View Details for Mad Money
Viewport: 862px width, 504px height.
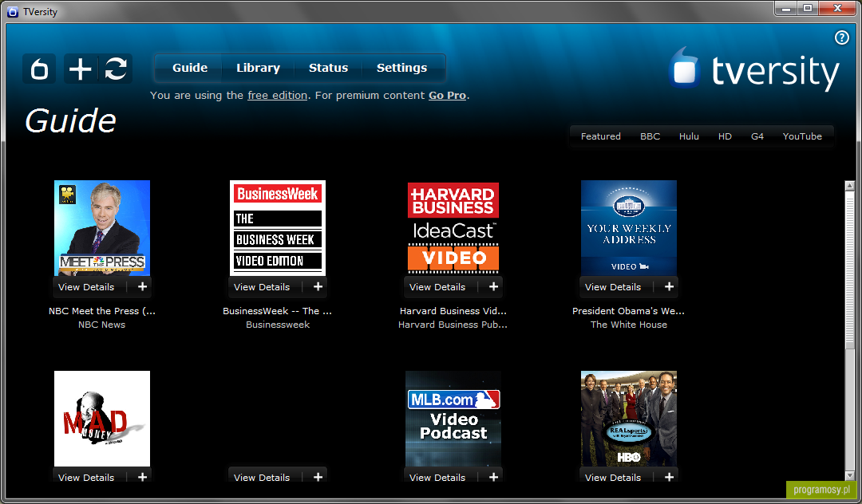86,477
